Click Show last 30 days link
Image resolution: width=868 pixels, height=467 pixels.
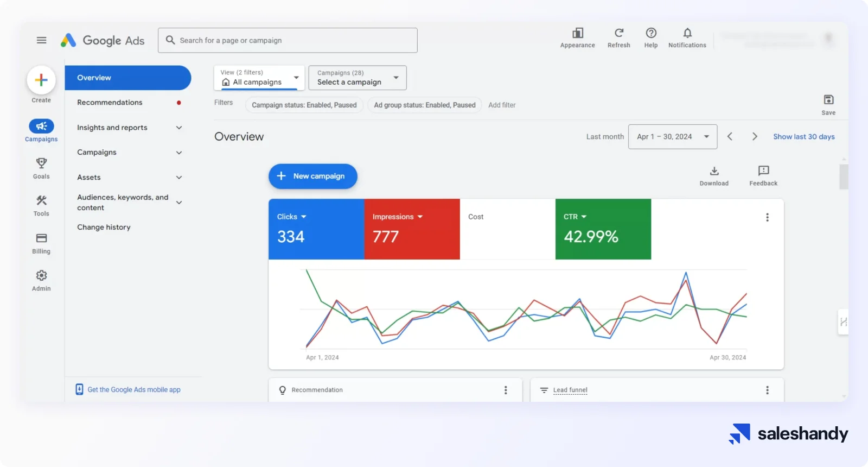(x=803, y=137)
